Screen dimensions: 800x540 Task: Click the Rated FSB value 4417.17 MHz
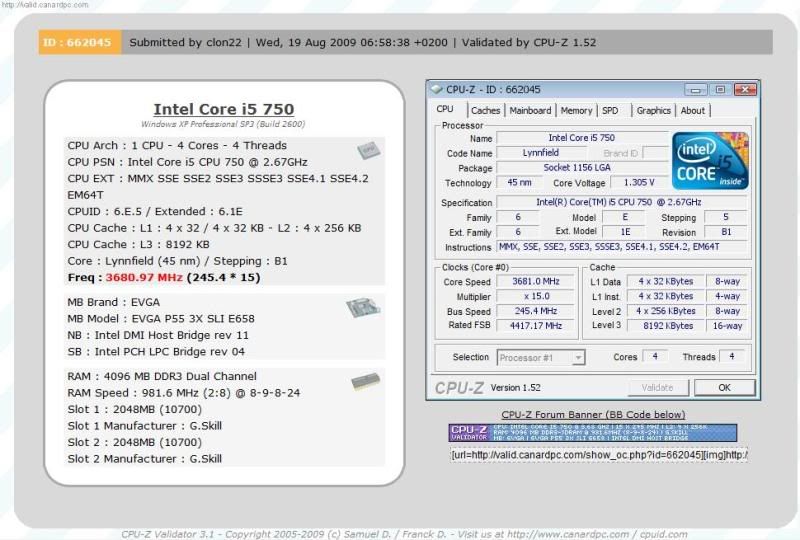pos(536,326)
